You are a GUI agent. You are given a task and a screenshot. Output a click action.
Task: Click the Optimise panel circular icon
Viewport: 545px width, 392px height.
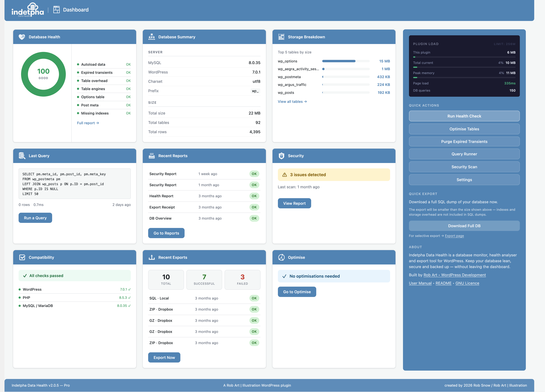click(281, 257)
